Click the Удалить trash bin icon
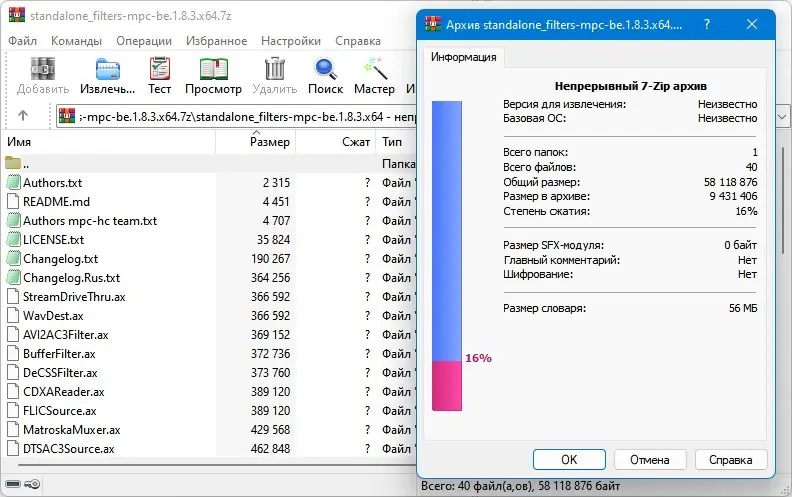This screenshot has height=497, width=792. point(275,69)
